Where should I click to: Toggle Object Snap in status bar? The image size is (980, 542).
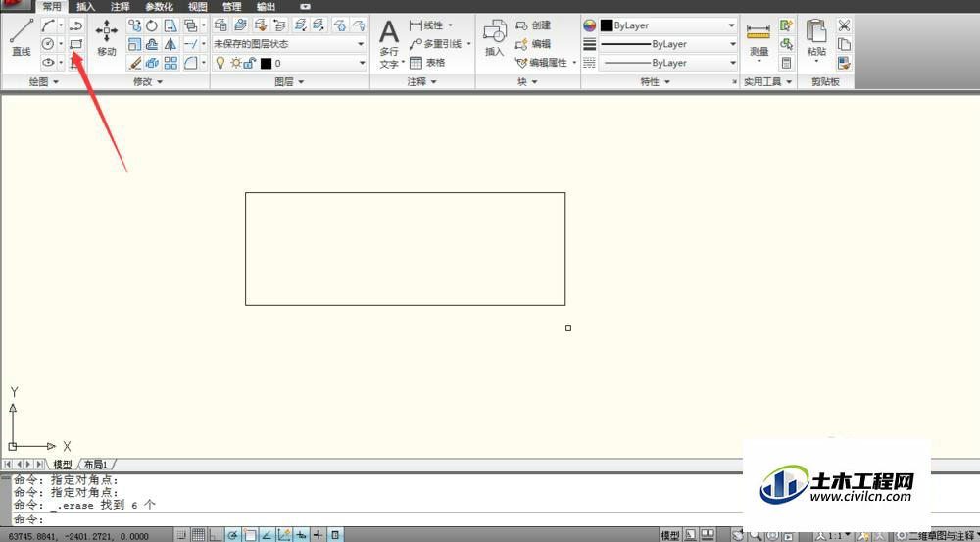250,535
